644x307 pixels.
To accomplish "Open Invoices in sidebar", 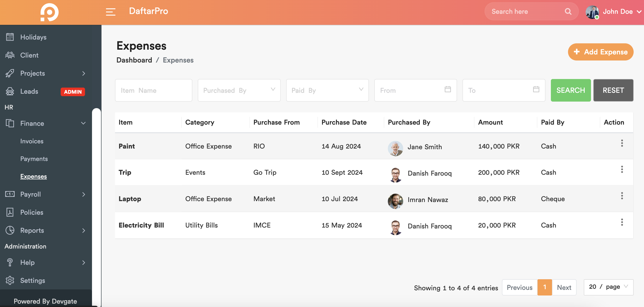I will (32, 141).
